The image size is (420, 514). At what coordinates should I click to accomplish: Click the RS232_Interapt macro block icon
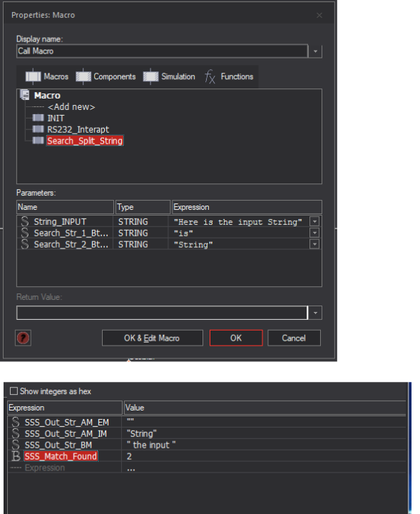39,129
